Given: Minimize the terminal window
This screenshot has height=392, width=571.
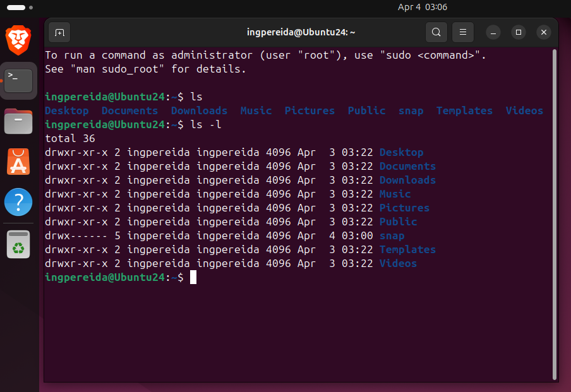Looking at the screenshot, I should click(x=494, y=32).
